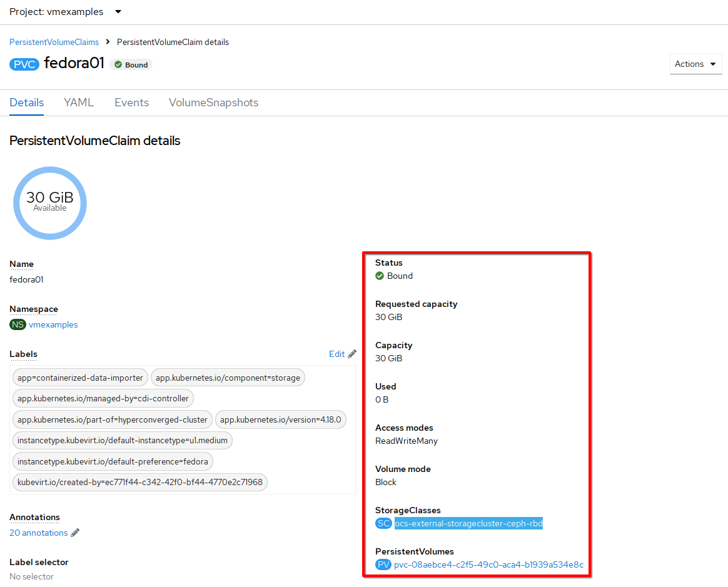Click the pencil icon beside 20 annotations
Screen dimensions: 728x587
[75, 533]
